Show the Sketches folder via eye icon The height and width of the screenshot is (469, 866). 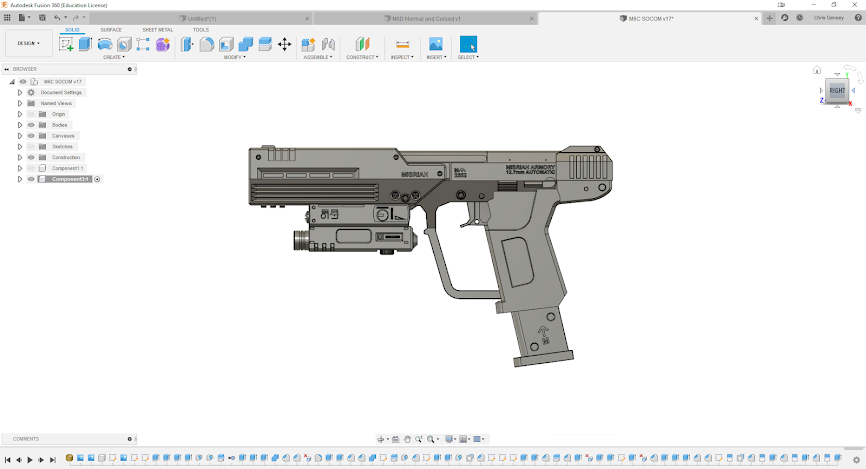(31, 147)
